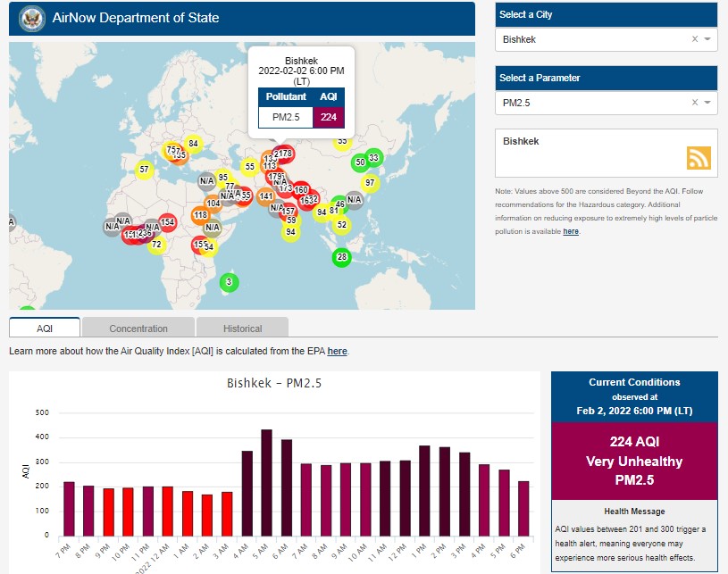Click the orange map marker labeled 118

tap(200, 215)
